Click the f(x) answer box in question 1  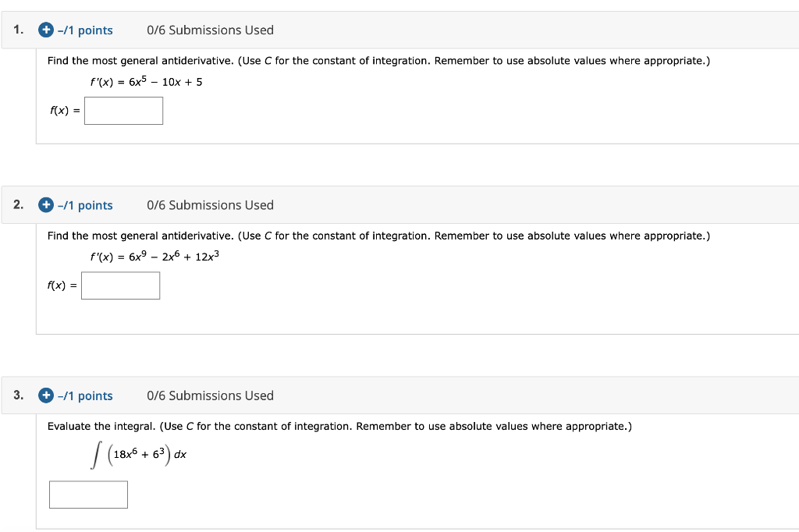click(x=123, y=111)
